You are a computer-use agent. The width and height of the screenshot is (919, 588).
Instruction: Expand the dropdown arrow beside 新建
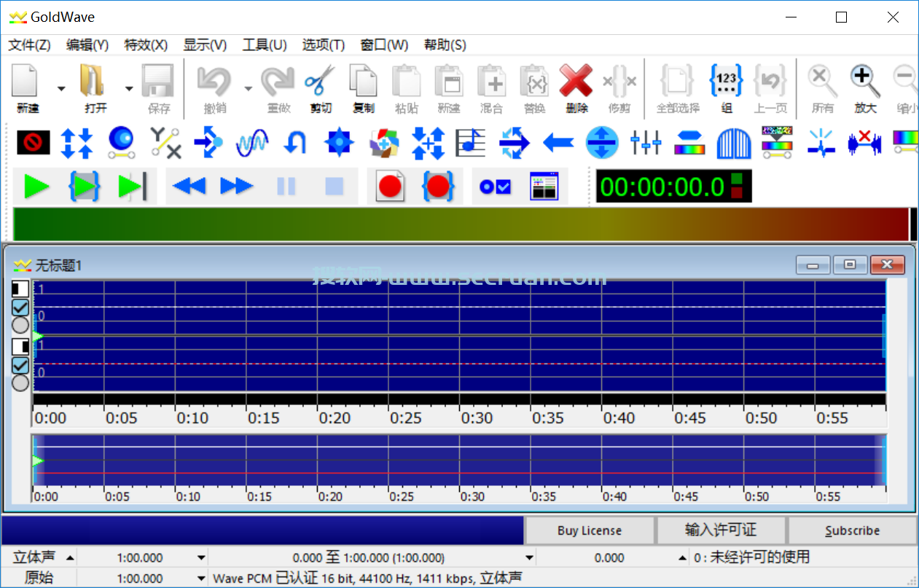click(x=61, y=89)
